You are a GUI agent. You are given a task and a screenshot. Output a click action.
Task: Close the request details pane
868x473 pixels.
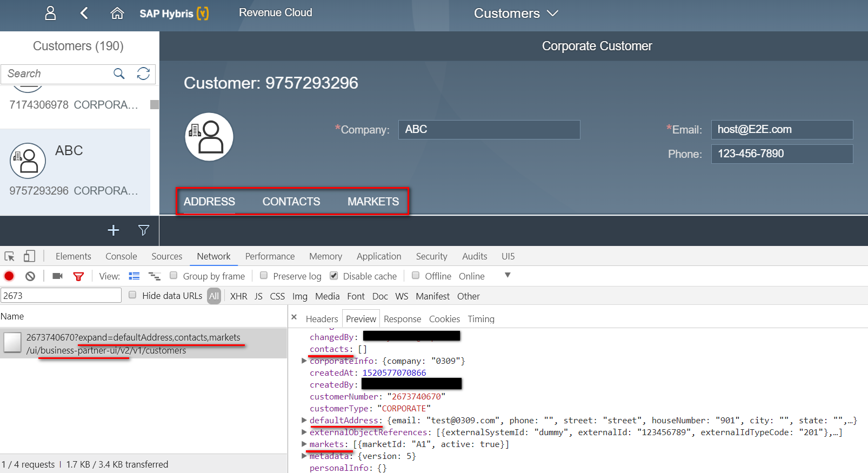[x=294, y=317]
